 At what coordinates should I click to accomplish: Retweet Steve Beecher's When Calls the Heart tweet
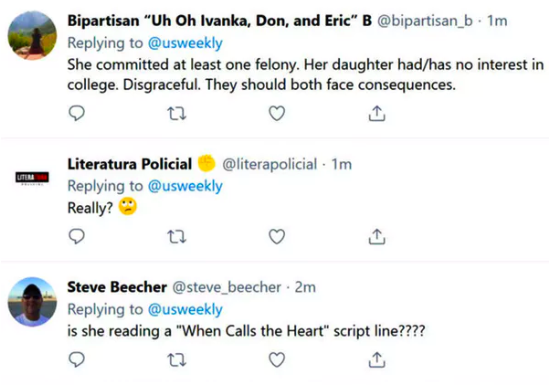click(x=176, y=360)
